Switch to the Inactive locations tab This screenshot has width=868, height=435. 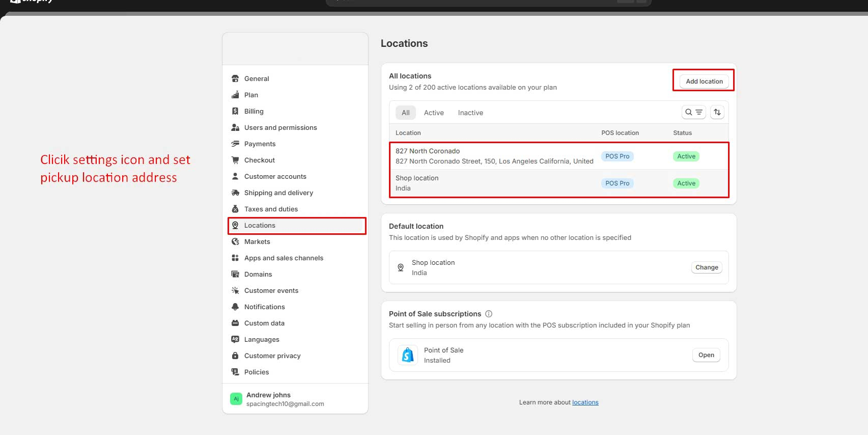pyautogui.click(x=470, y=113)
